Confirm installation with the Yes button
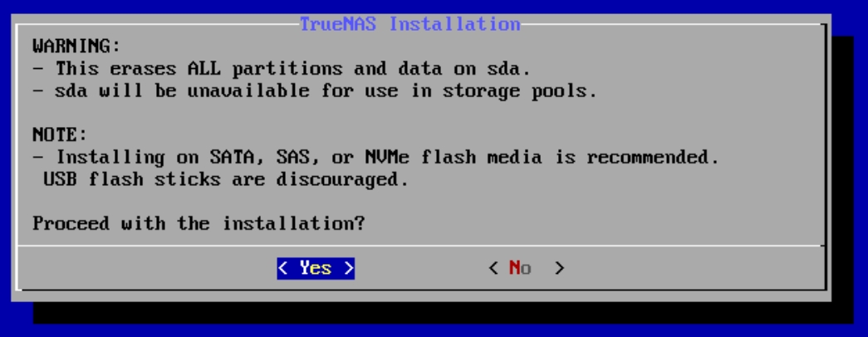Screen dimensions: 868x337 click(316, 268)
